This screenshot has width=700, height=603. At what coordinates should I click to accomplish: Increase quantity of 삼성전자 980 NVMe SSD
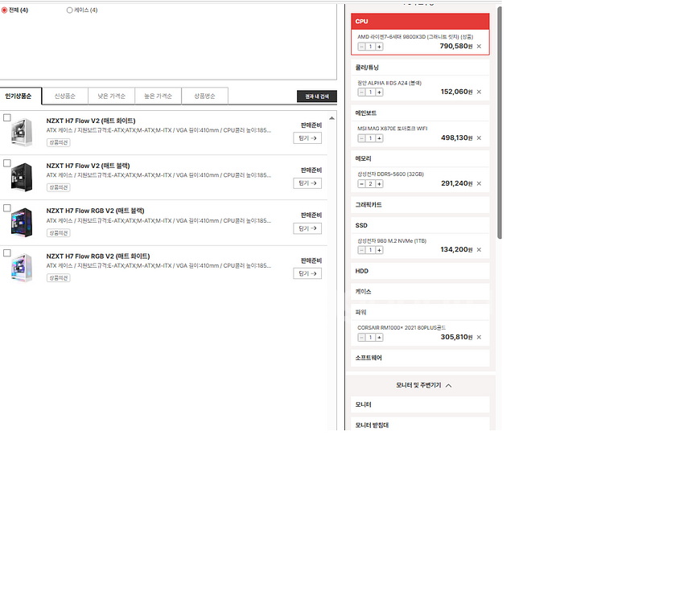tap(379, 250)
